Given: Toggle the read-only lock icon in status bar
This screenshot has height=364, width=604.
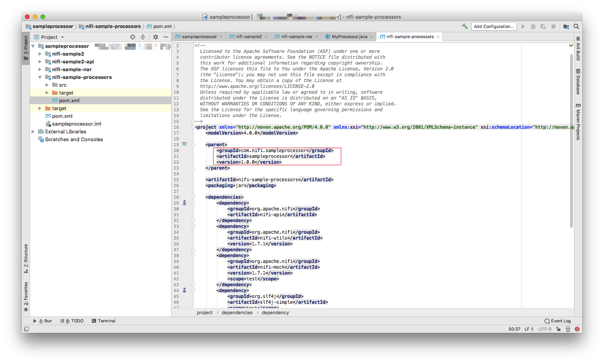Looking at the screenshot, I should (x=558, y=329).
